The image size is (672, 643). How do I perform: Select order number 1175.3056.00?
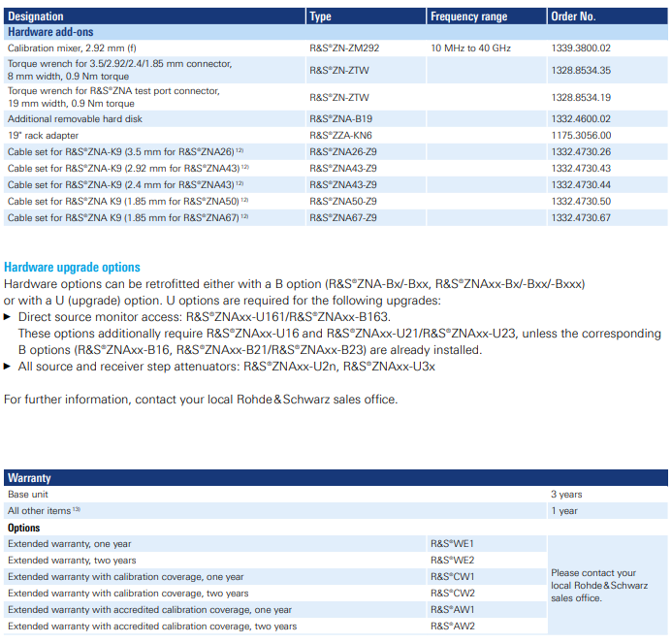click(581, 136)
